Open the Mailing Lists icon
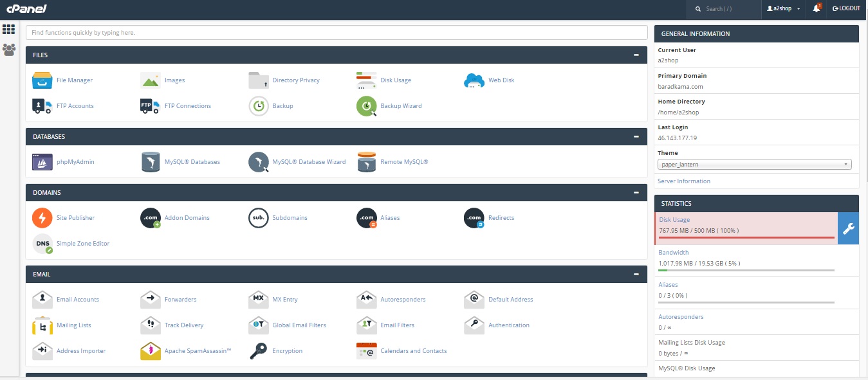This screenshot has height=380, width=868. point(42,325)
